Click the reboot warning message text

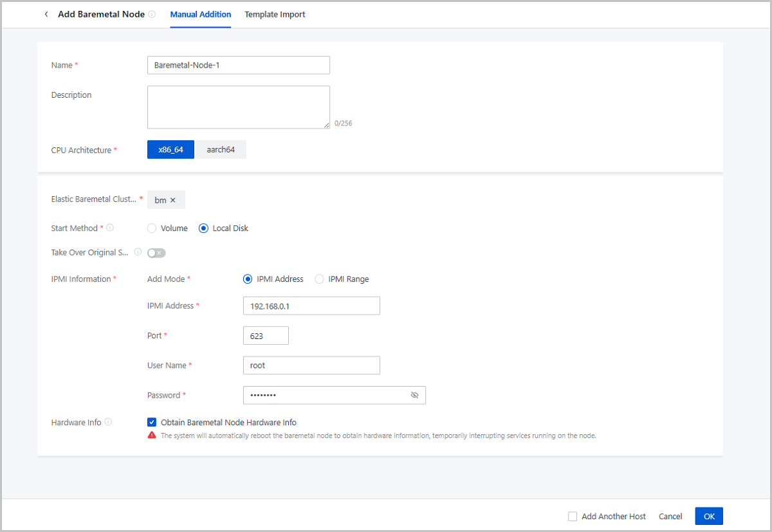[378, 436]
